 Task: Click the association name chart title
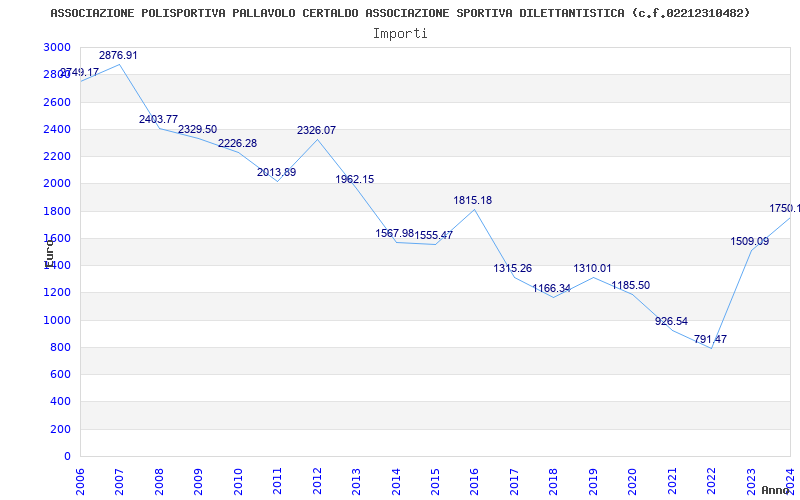coord(401,13)
